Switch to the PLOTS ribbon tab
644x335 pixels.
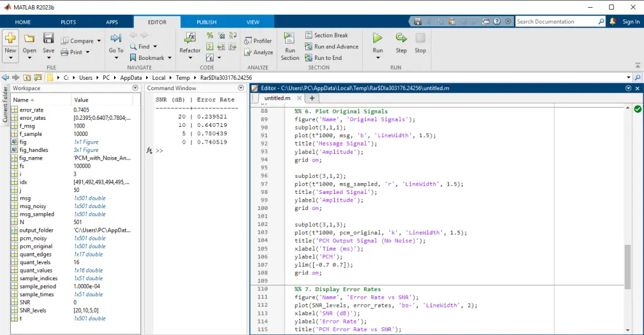[68, 22]
